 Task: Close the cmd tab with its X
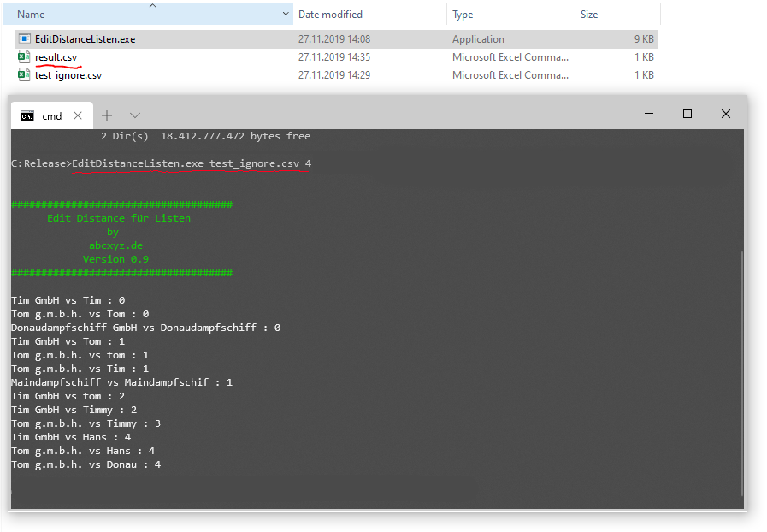click(79, 115)
